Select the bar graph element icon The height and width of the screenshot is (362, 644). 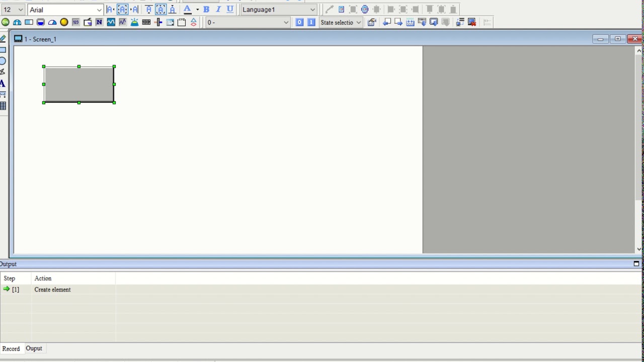click(29, 22)
